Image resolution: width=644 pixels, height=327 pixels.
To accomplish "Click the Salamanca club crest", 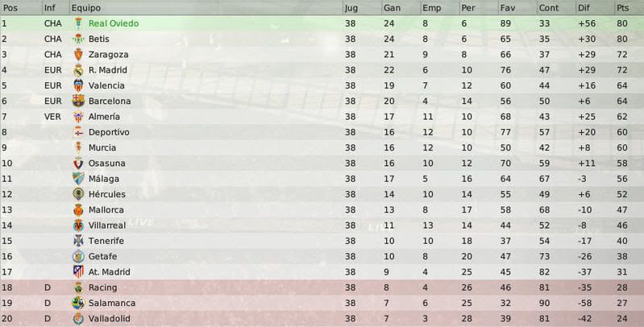I will [78, 303].
